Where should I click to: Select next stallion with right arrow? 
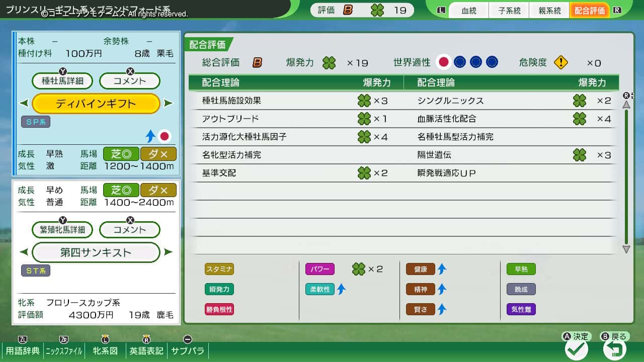pos(168,104)
